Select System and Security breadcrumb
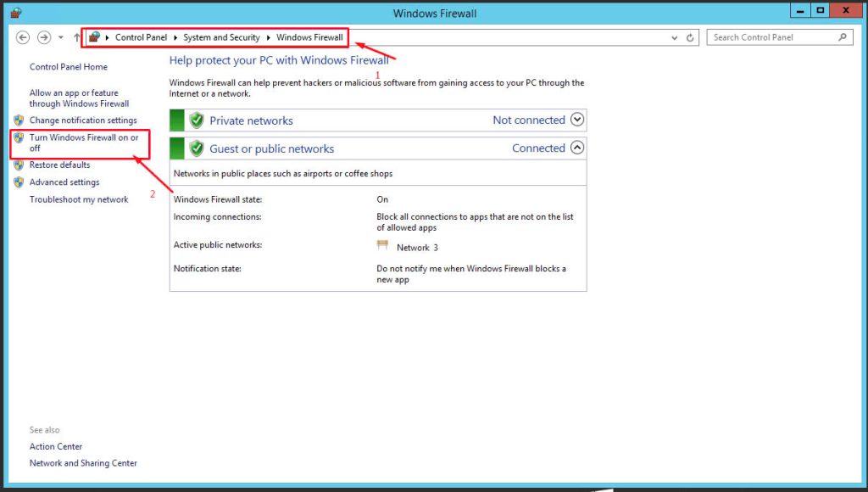The width and height of the screenshot is (868, 492). coord(221,37)
